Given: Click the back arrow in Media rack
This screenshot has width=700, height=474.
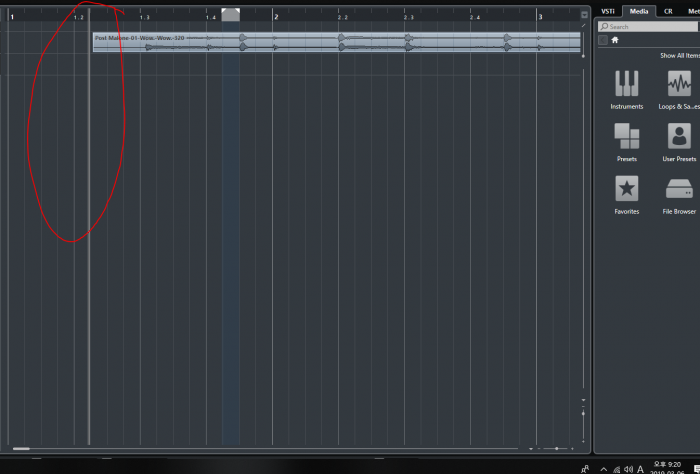Looking at the screenshot, I should [x=603, y=40].
